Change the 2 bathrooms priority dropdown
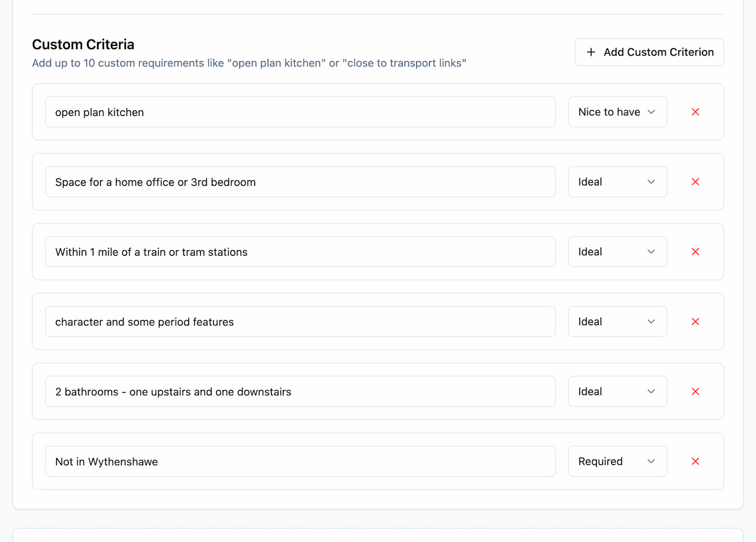The width and height of the screenshot is (756, 542). coord(617,392)
